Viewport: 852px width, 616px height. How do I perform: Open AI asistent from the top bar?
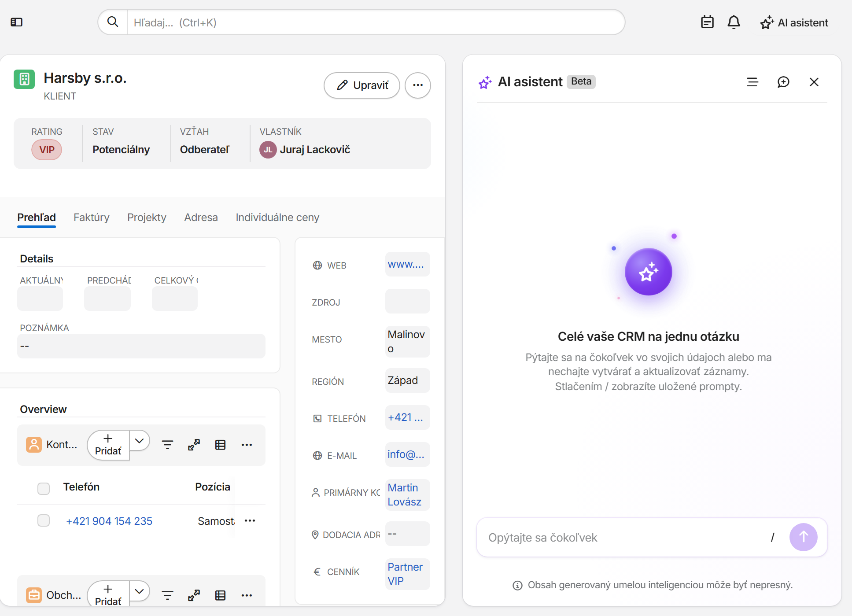point(794,22)
